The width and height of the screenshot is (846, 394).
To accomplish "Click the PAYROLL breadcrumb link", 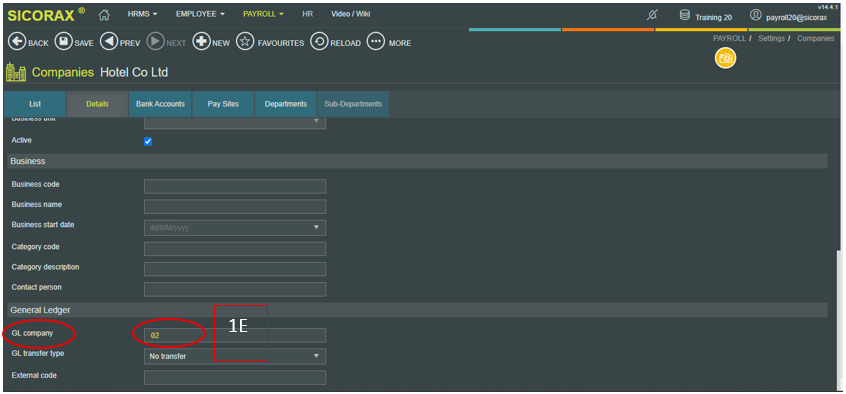I will pos(729,38).
